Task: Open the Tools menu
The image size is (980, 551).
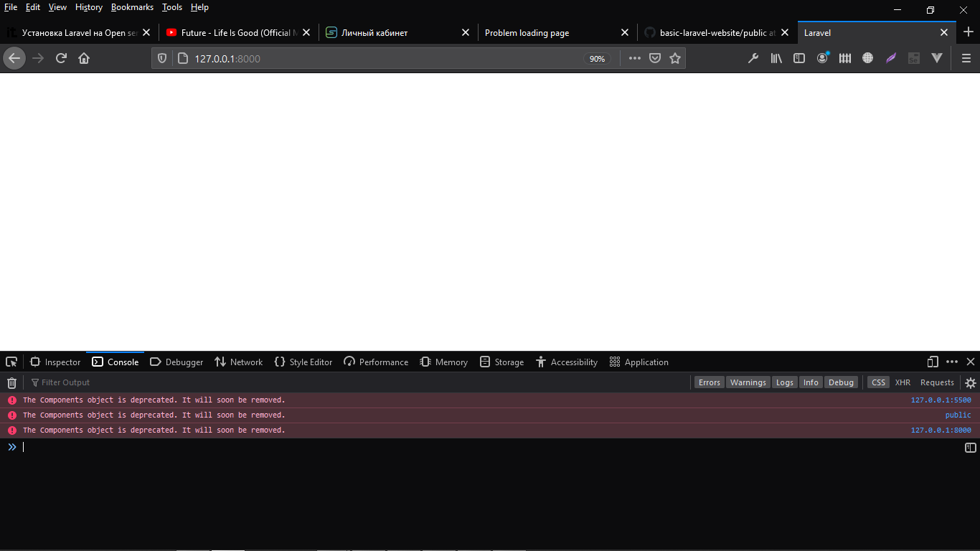Action: [172, 7]
